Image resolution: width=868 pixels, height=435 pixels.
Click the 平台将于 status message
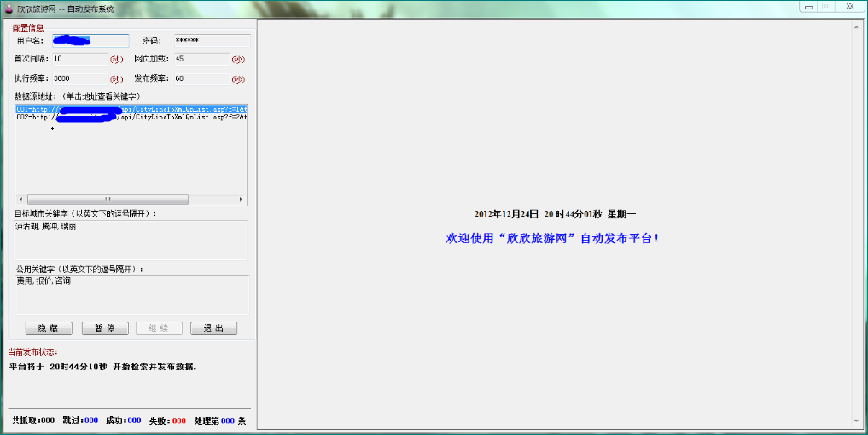point(103,367)
